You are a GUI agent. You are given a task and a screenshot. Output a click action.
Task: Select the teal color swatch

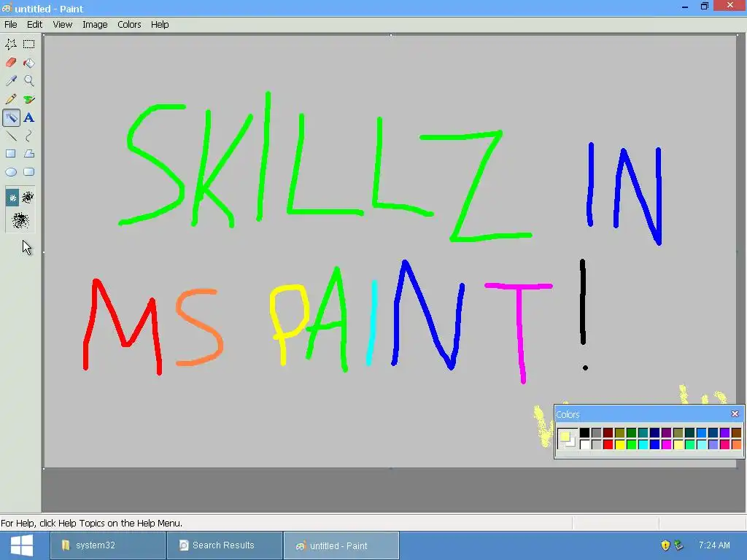pyautogui.click(x=643, y=433)
